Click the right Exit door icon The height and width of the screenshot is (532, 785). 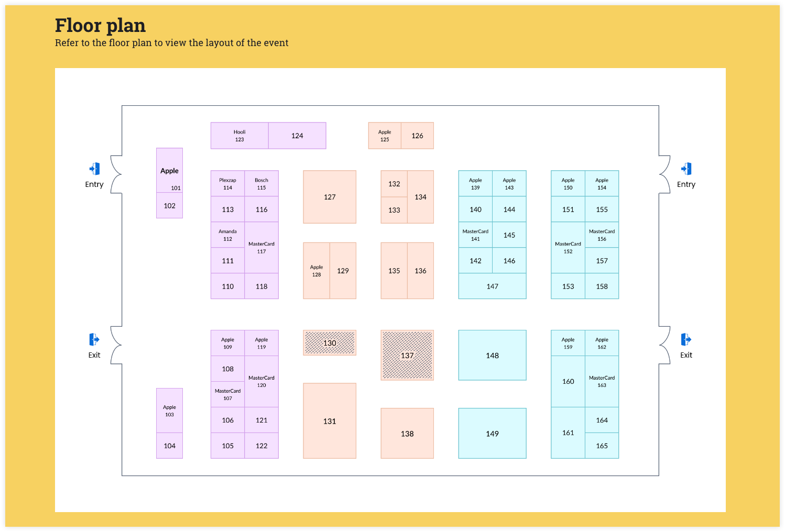coord(686,339)
